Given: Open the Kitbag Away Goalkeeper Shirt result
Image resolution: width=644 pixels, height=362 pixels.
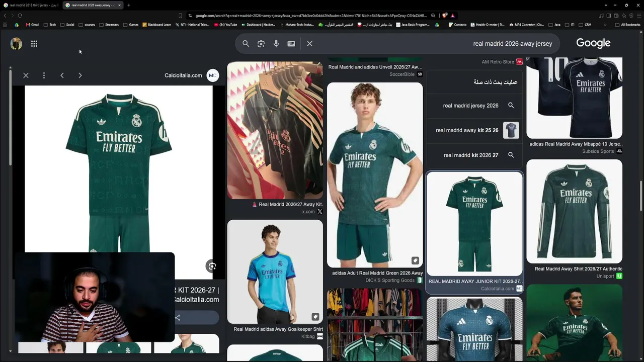Looking at the screenshot, I should click(x=275, y=280).
